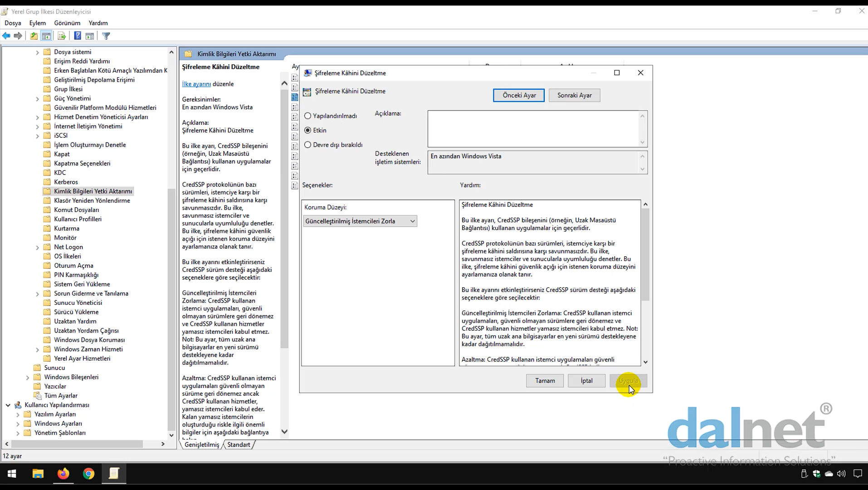Collapse the Kullanıcı Yapılandırması node
The image size is (868, 490).
click(x=8, y=405)
